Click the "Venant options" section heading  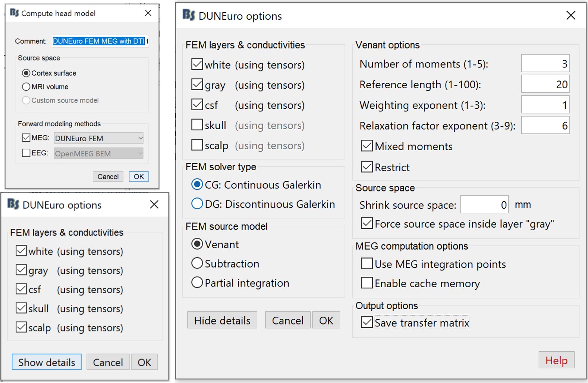(387, 45)
